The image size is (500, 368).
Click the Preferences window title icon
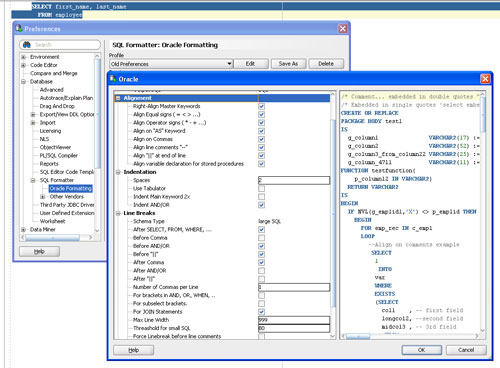click(19, 29)
